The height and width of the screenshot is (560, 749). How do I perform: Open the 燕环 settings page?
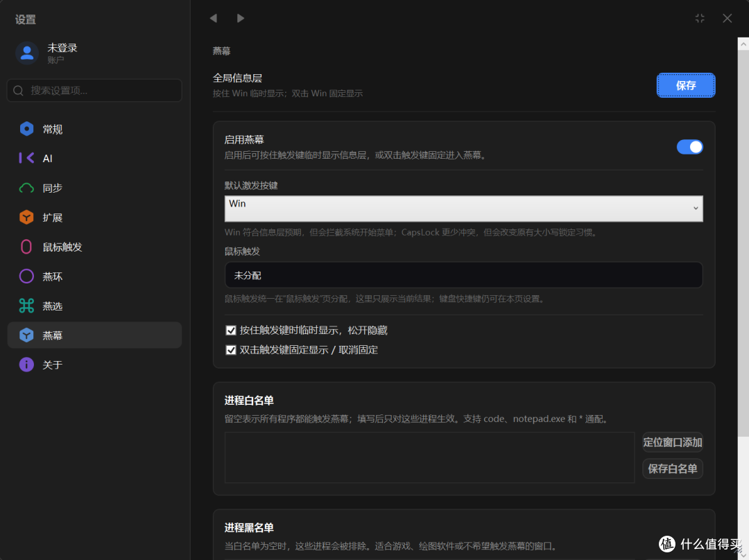coord(94,277)
